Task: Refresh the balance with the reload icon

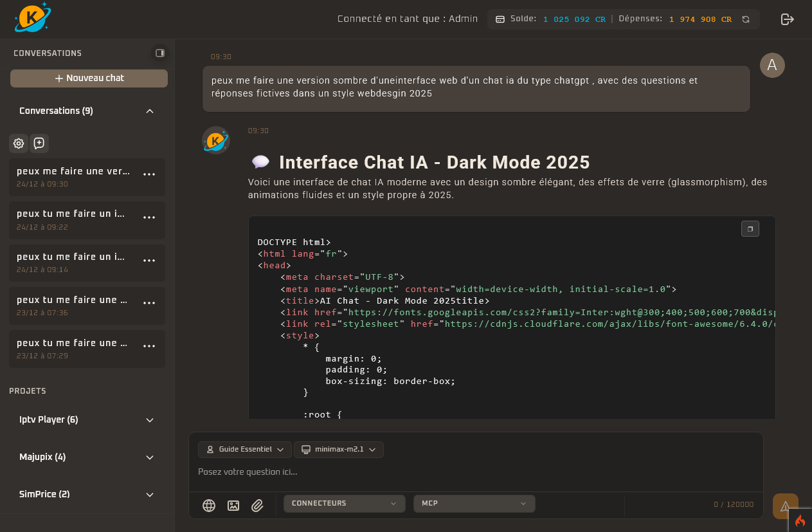Action: (x=746, y=19)
